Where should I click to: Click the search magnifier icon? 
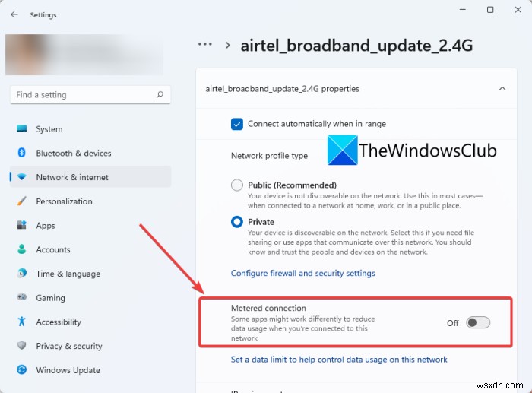click(x=160, y=95)
